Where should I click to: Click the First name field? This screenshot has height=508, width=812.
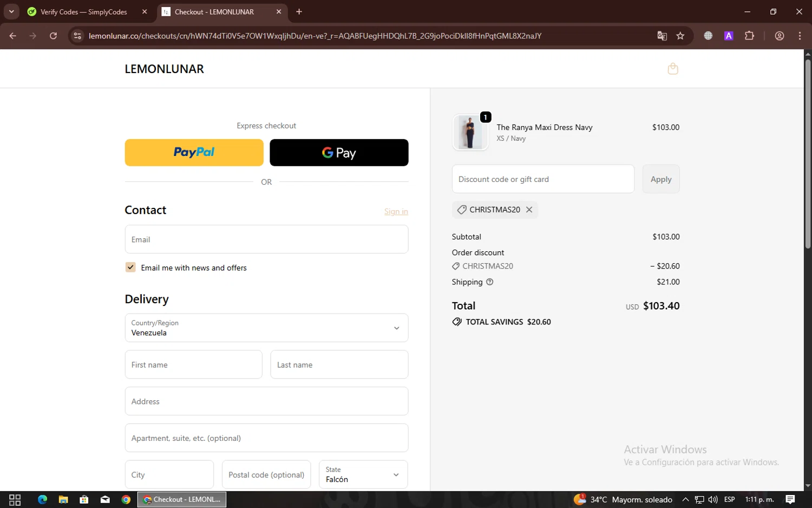tap(193, 364)
